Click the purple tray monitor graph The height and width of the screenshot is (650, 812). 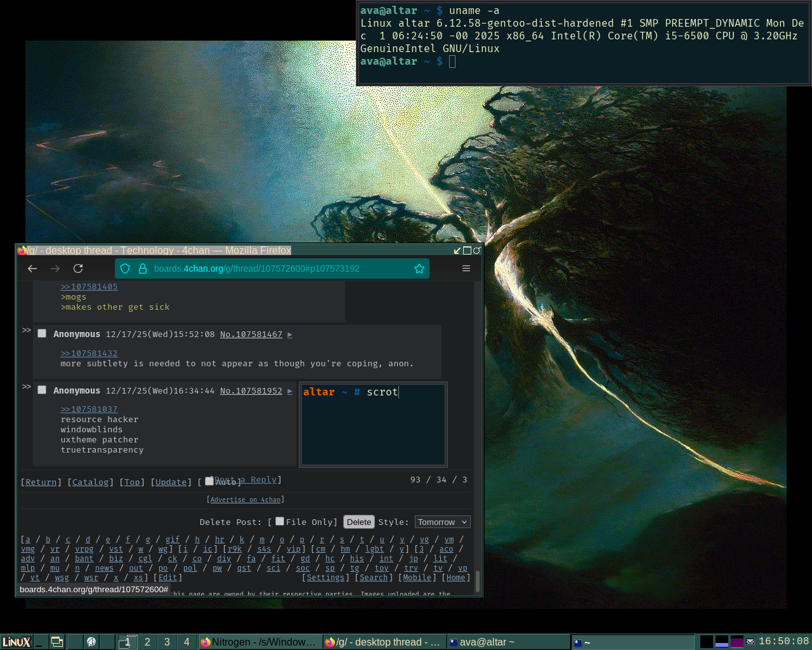737,642
